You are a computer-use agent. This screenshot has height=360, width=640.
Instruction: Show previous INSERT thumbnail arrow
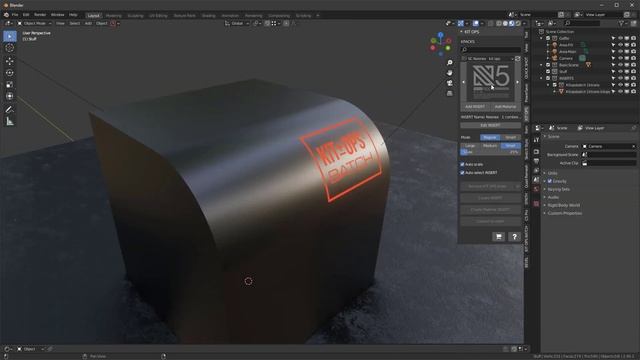click(x=463, y=82)
